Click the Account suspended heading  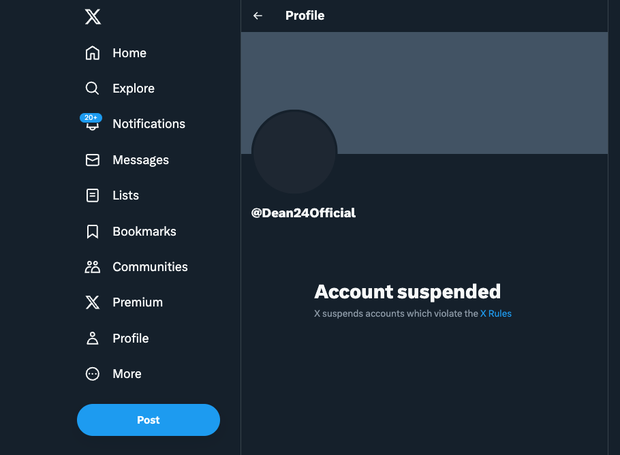(407, 292)
